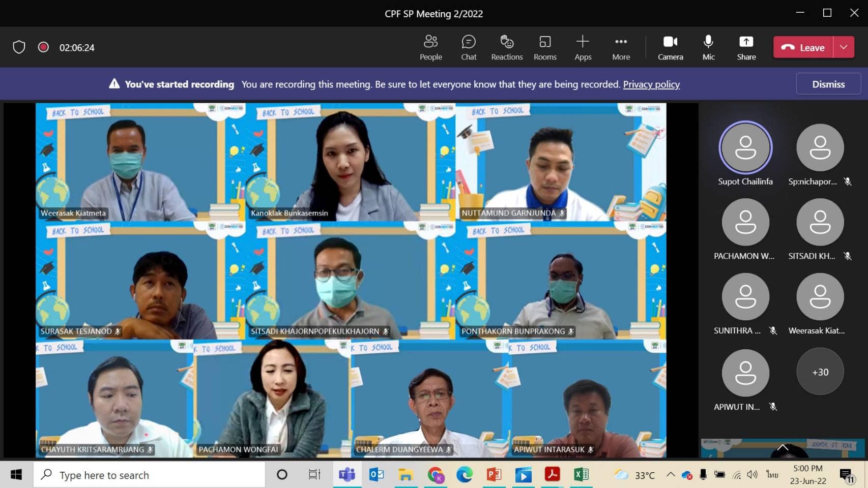Toggle the Mic mute state
868x488 pixels.
coord(708,47)
